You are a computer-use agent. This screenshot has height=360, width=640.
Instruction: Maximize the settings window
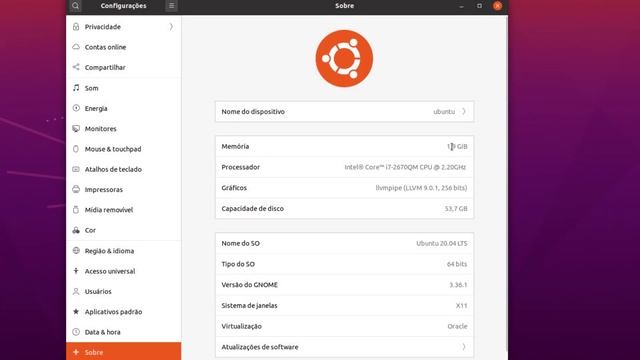[x=479, y=6]
